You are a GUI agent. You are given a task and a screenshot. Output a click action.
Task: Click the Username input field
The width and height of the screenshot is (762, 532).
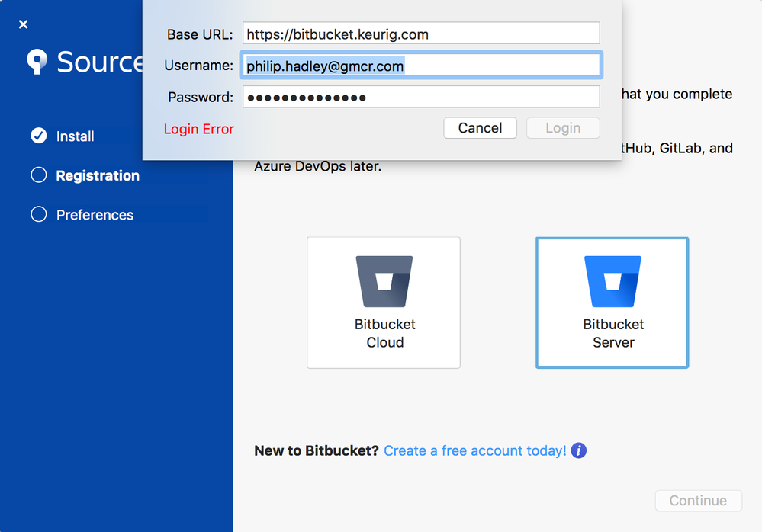click(421, 66)
